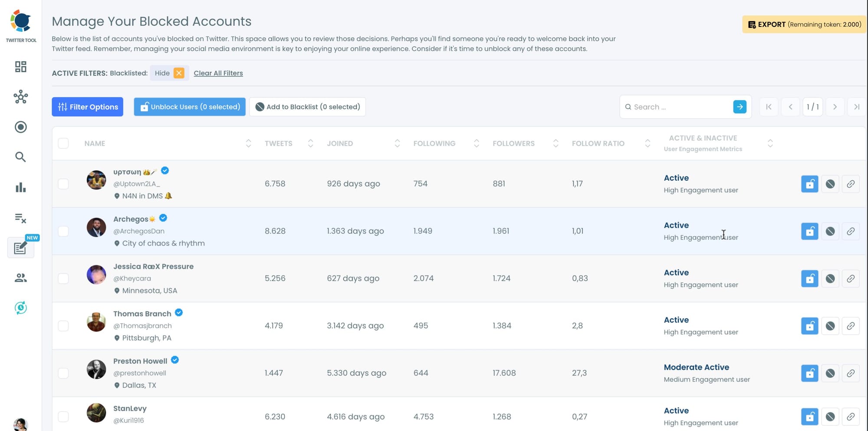Screen dimensions: 868x431
Task: Check the select-all box in table header
Action: (x=63, y=143)
